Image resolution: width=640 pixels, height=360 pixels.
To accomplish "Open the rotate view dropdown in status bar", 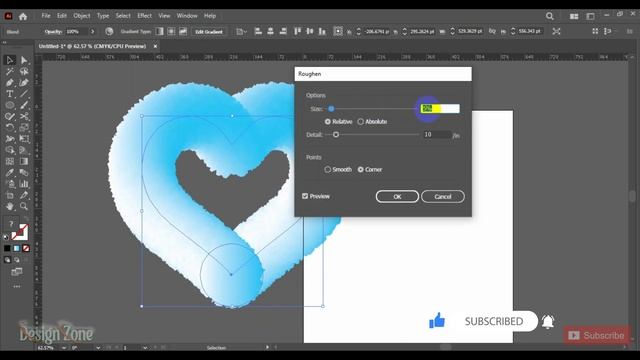I will click(98, 348).
